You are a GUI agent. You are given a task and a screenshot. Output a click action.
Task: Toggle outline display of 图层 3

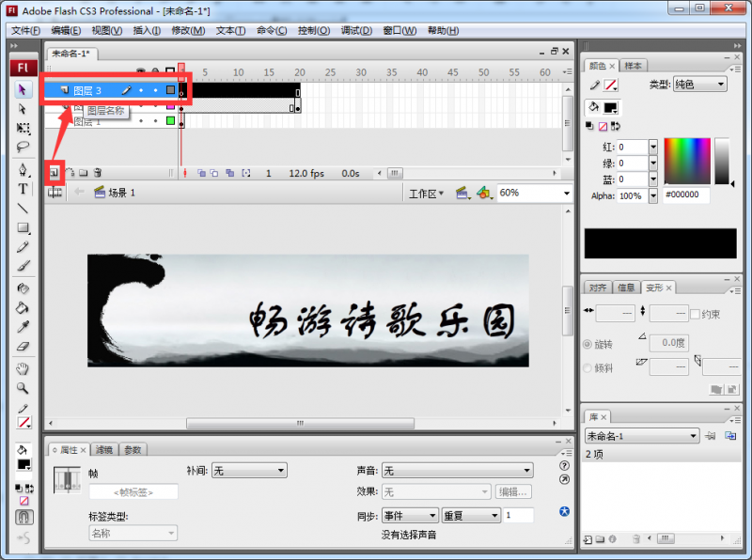[170, 89]
